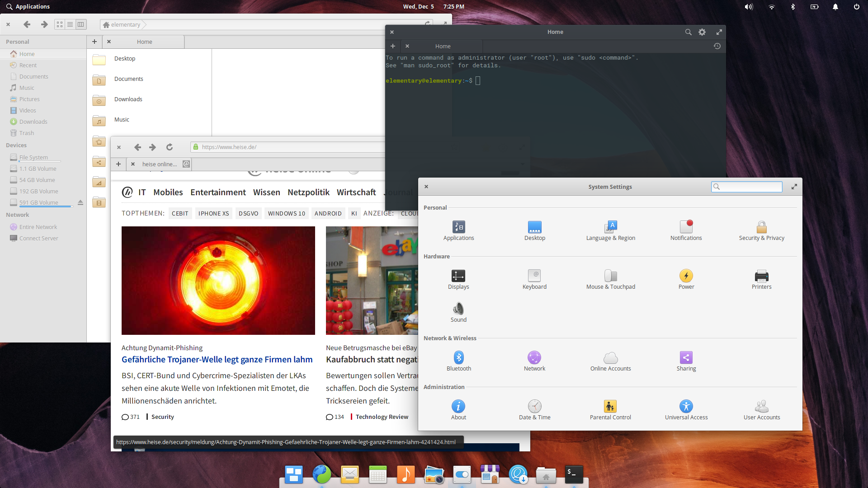The height and width of the screenshot is (488, 868).
Task: Open Parental Control settings
Action: tap(610, 410)
